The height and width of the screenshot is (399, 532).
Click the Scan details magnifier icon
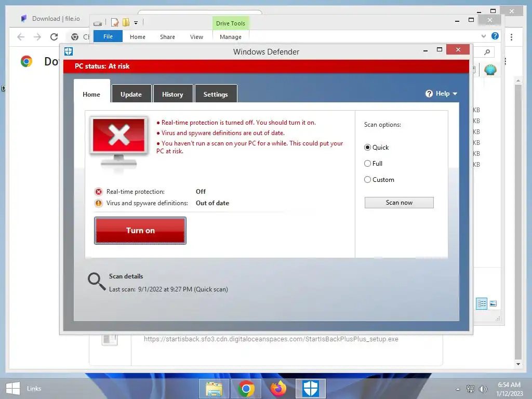pyautogui.click(x=97, y=281)
